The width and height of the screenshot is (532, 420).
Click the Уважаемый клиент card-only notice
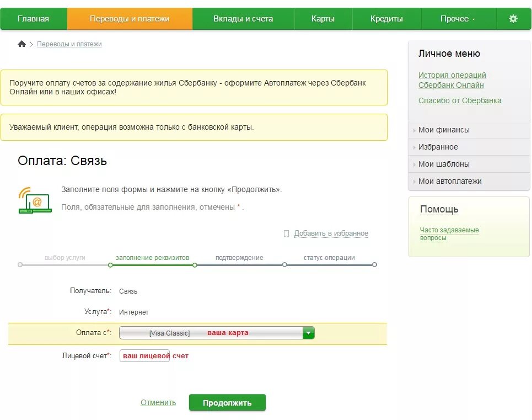tap(194, 127)
